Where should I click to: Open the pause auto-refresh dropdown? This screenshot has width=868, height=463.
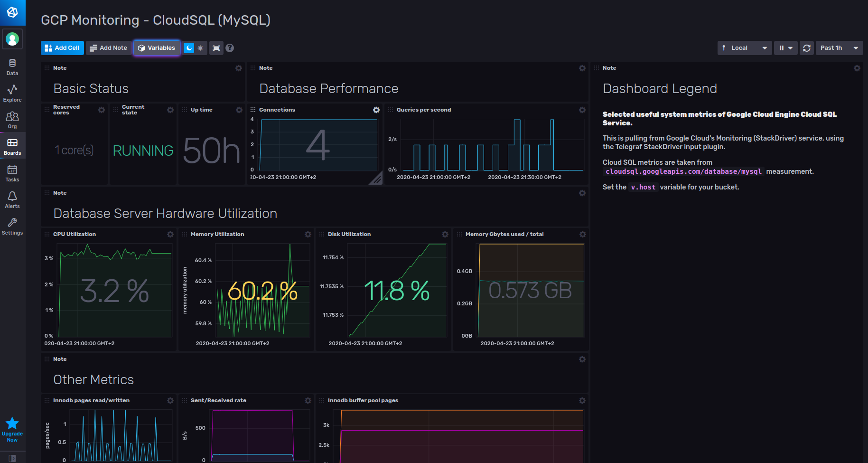[786, 48]
